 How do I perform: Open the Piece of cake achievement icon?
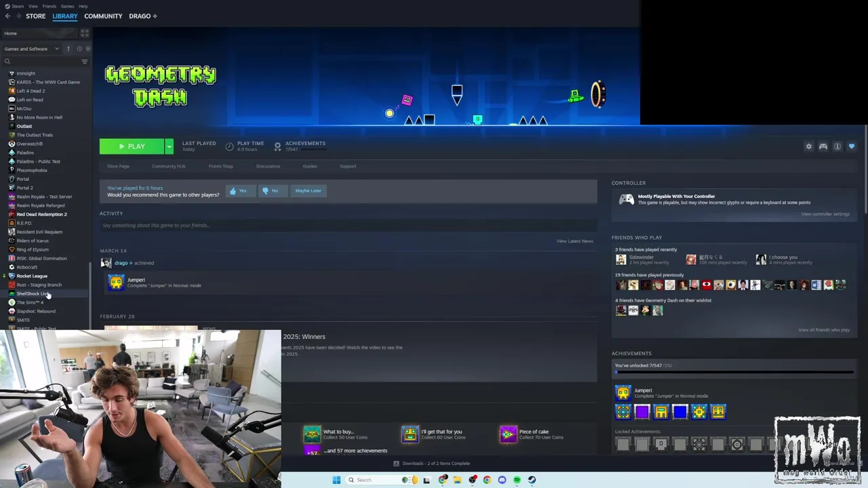509,434
